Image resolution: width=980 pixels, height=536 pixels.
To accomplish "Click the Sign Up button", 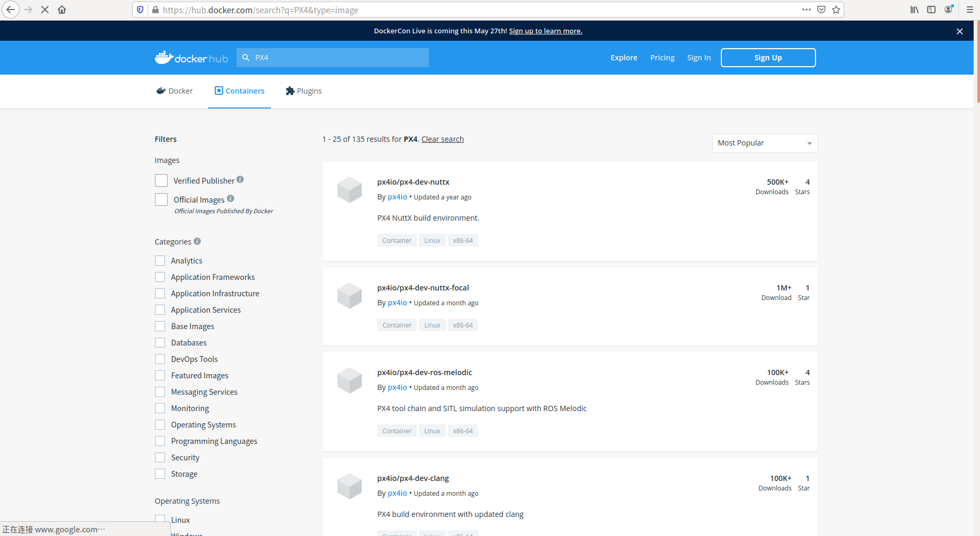I will [x=768, y=57].
